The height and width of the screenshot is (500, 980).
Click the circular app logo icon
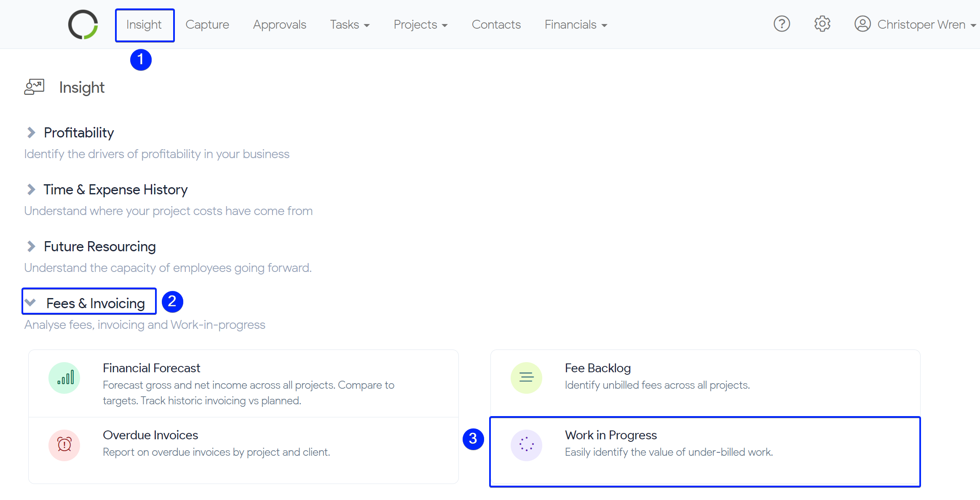[83, 24]
